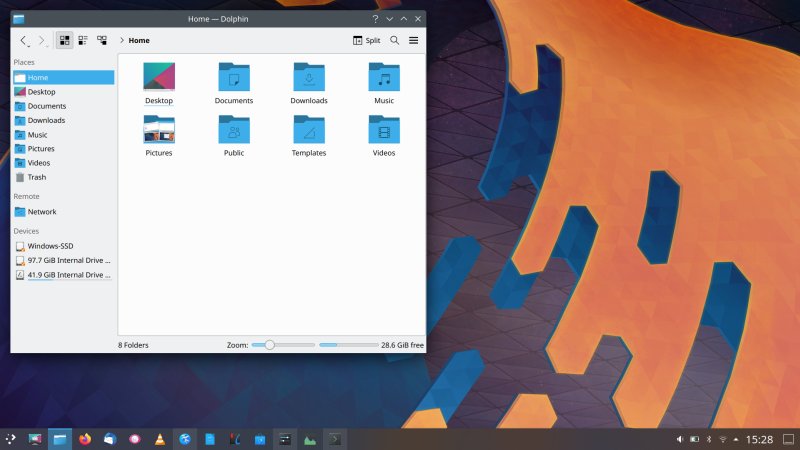Switch to Compact view mode

(x=83, y=40)
